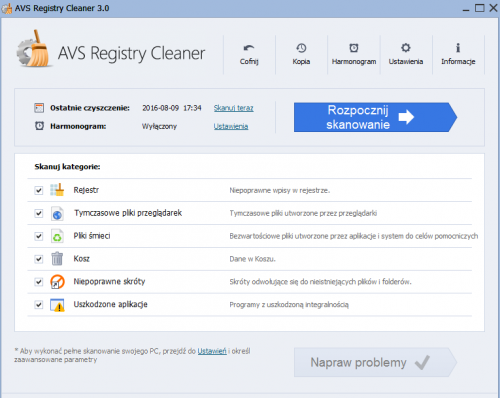
Task: Open Ustawienia link next to Harmonogram
Action: 231,126
